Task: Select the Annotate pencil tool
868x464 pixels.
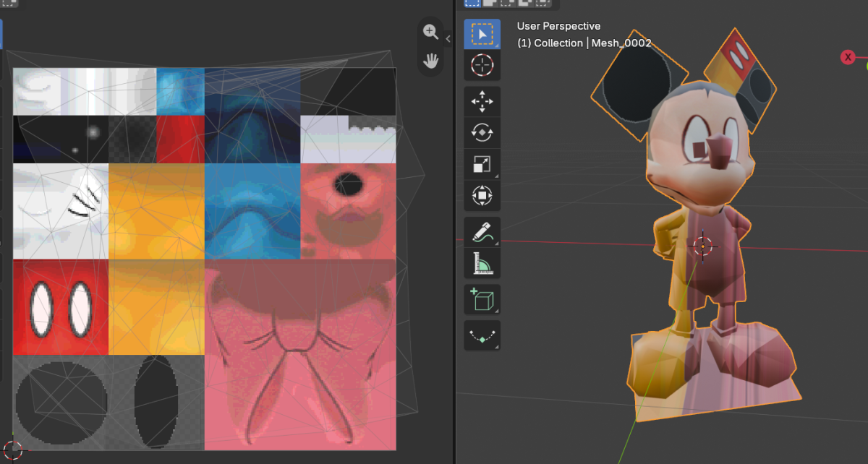Action: tap(482, 232)
